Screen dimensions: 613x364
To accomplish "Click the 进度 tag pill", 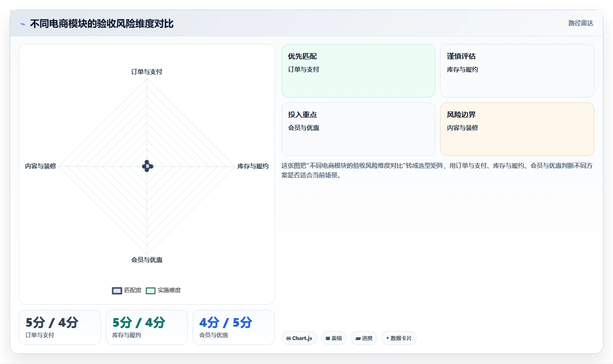I will tap(364, 338).
